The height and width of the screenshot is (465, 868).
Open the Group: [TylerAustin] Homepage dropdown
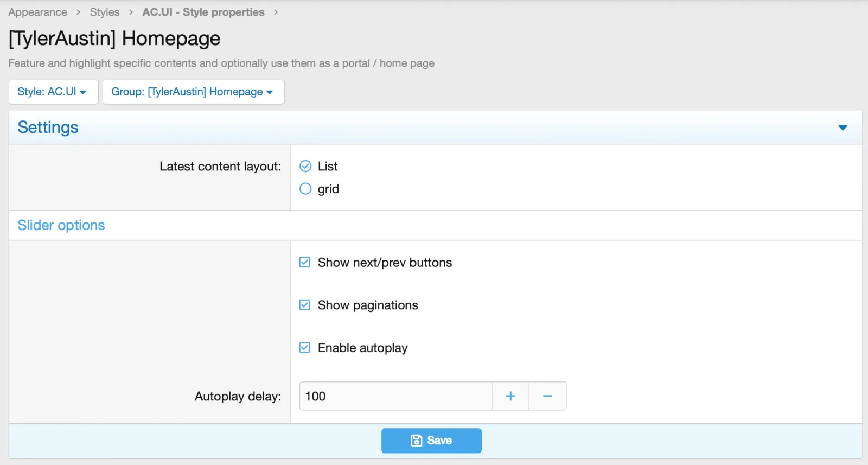click(x=193, y=92)
